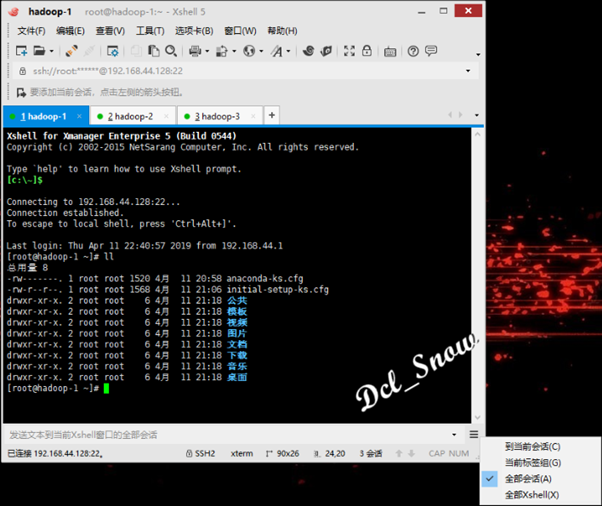602x506 pixels.
Task: Open the 窗口(W) menu
Action: [240, 31]
